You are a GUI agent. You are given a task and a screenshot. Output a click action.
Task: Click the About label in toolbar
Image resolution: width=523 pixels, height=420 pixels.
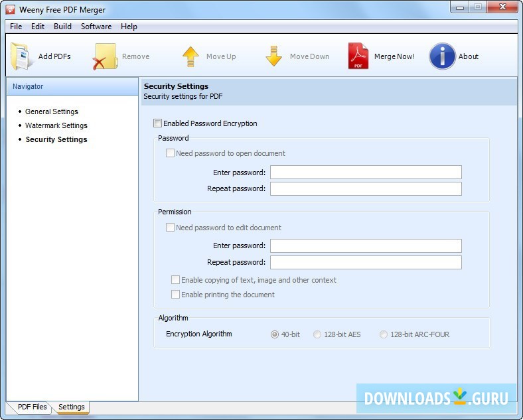(469, 56)
